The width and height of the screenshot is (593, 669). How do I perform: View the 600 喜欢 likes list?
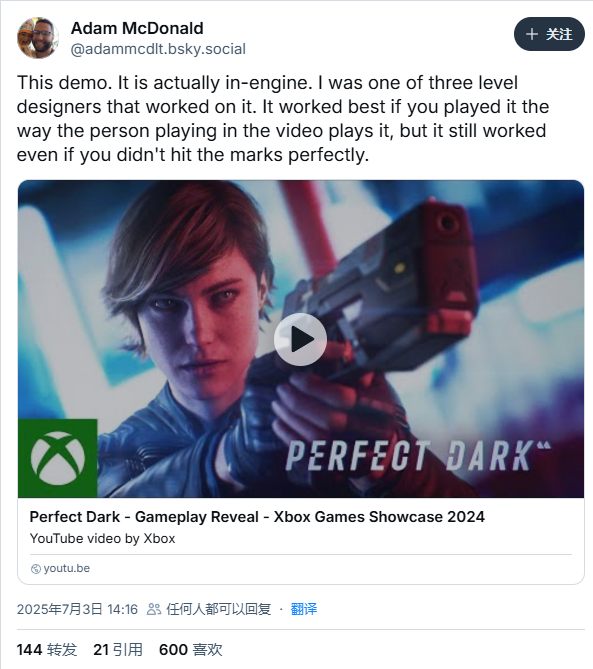(191, 650)
